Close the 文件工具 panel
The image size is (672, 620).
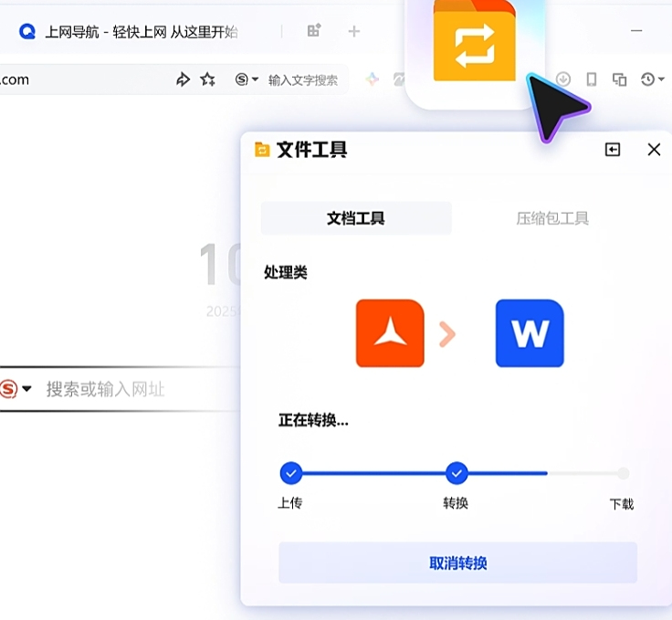tap(654, 150)
